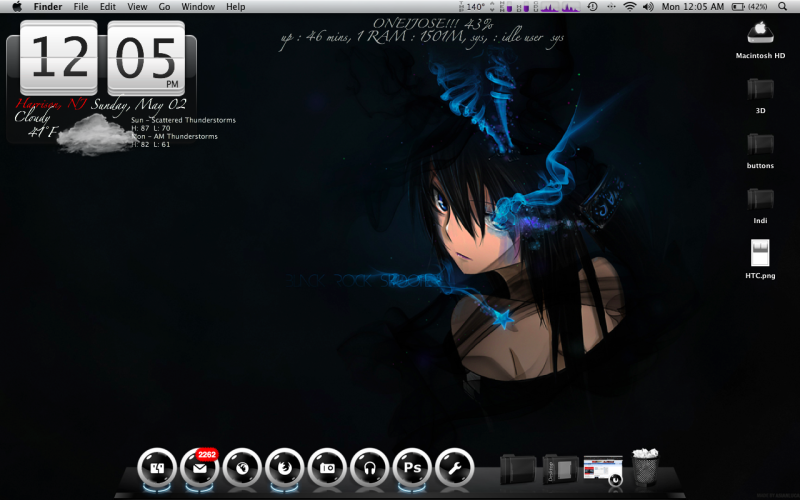Open the camera app in the dock
Screen dimensions: 800x500
pos(327,468)
